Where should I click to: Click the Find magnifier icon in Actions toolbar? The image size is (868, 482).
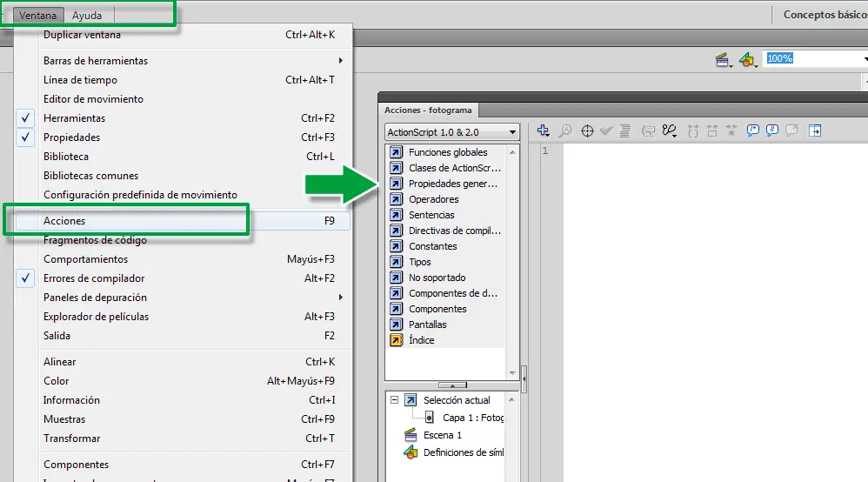[x=564, y=131]
